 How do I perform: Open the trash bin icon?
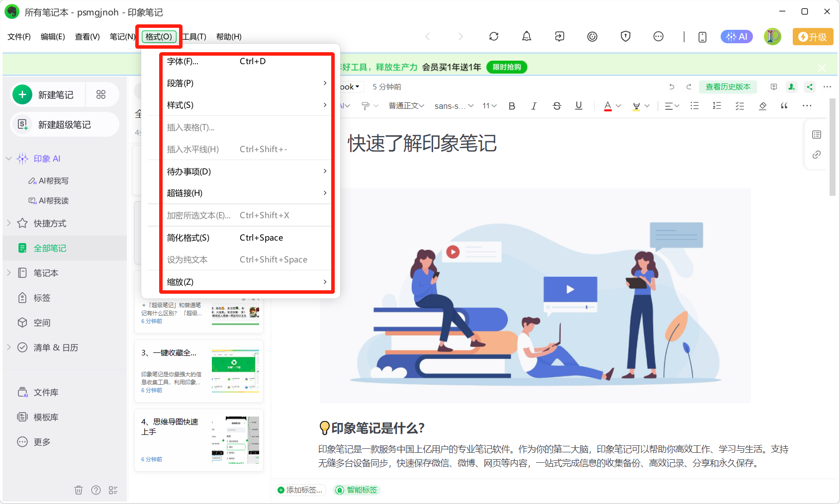(x=79, y=490)
